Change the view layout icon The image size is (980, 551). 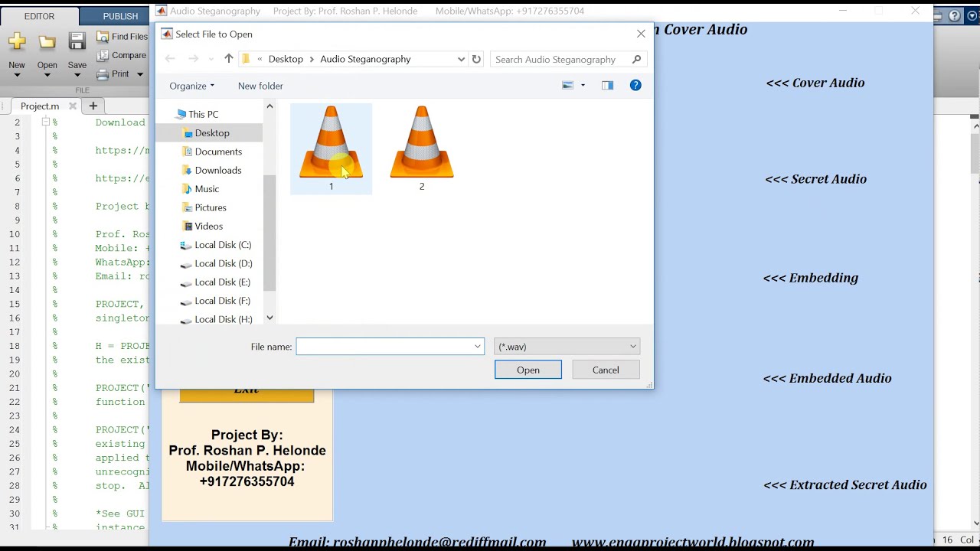coord(568,86)
